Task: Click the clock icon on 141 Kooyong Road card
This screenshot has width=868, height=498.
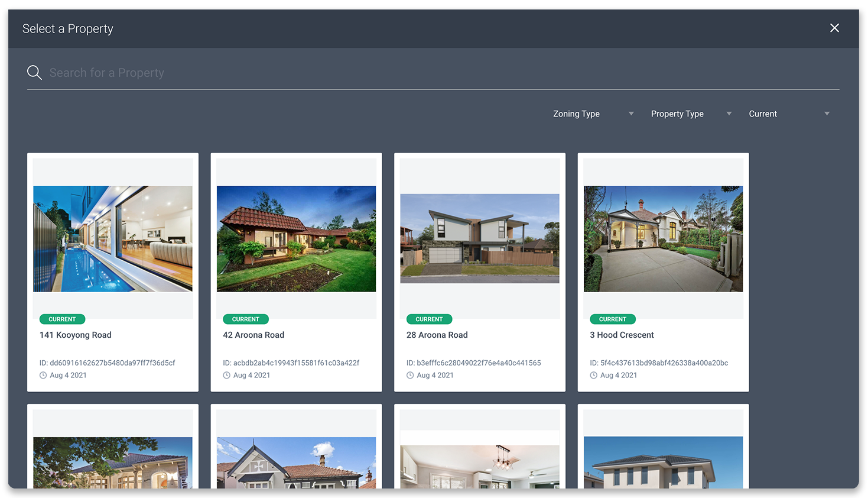Action: [x=43, y=376]
